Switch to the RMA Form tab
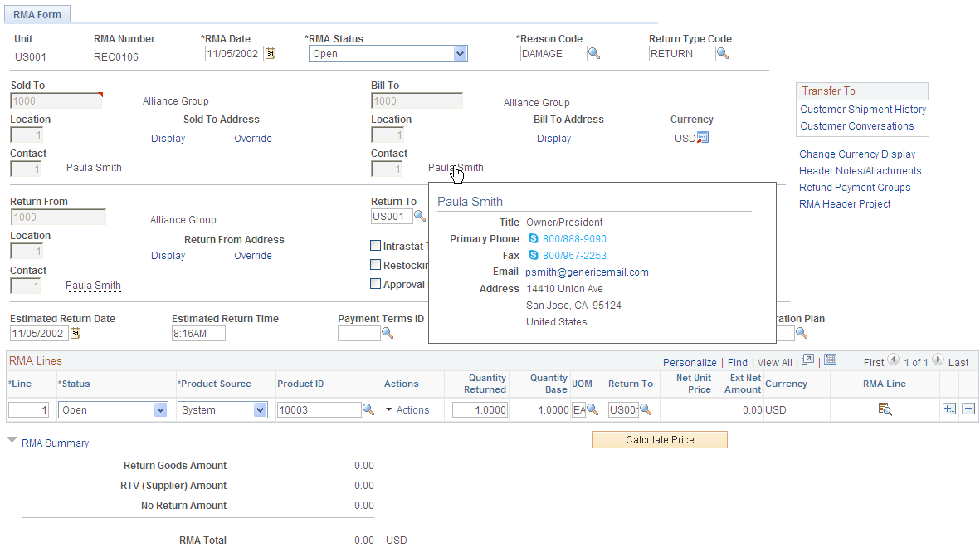Screen dimensions: 980x553 point(37,13)
